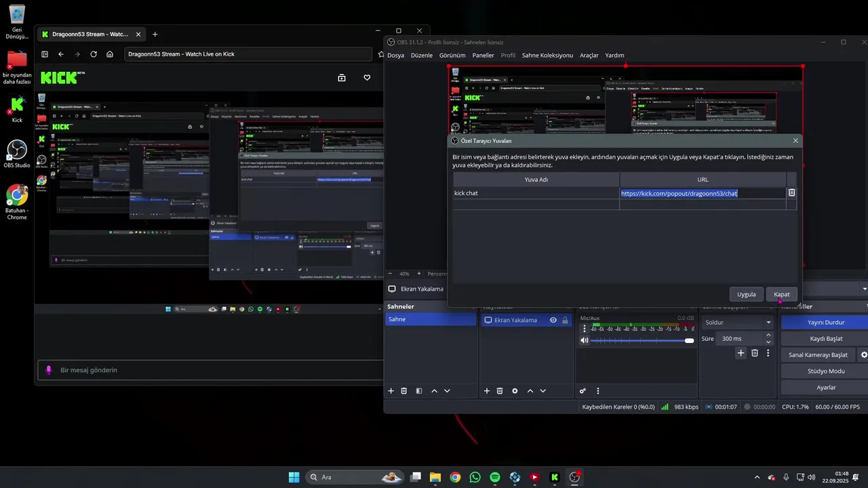Move source up in sources panel
Viewport: 868px width, 488px height.
click(530, 391)
